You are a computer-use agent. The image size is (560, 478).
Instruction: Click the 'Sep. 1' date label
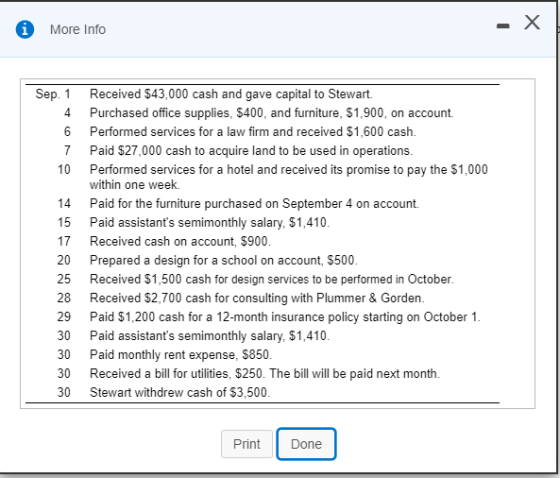53,94
